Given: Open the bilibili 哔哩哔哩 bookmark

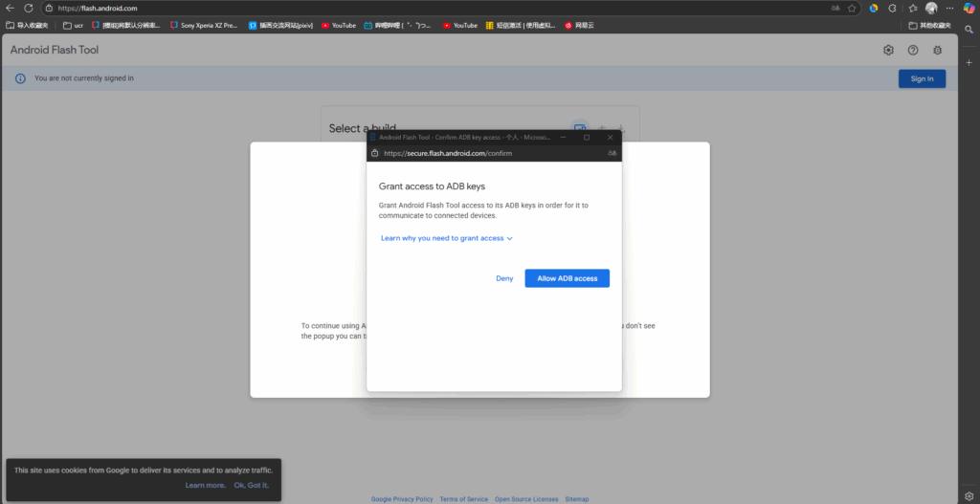Looking at the screenshot, I should click(x=397, y=26).
